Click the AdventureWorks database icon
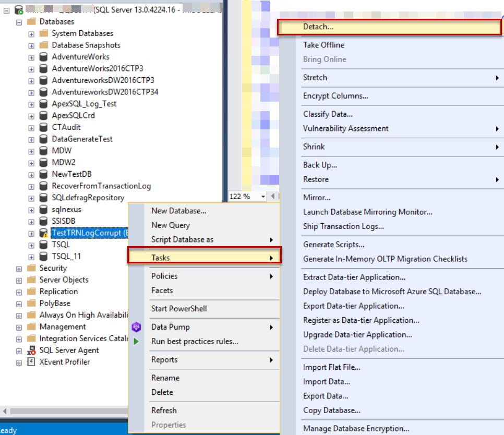This screenshot has width=504, height=435. pos(43,56)
